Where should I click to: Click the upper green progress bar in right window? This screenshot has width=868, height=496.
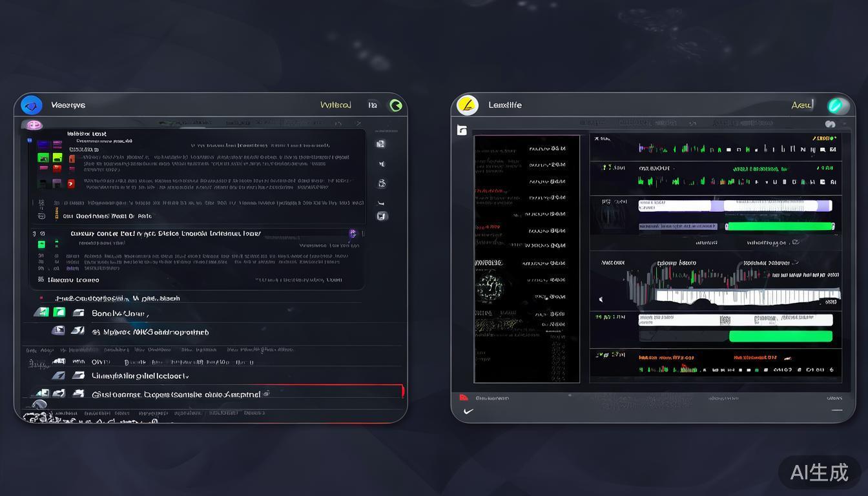click(x=780, y=226)
